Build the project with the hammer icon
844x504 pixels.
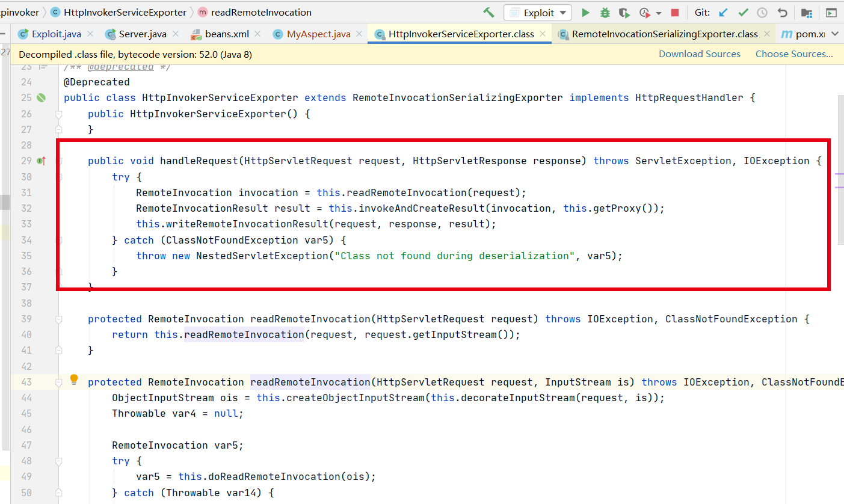point(489,12)
